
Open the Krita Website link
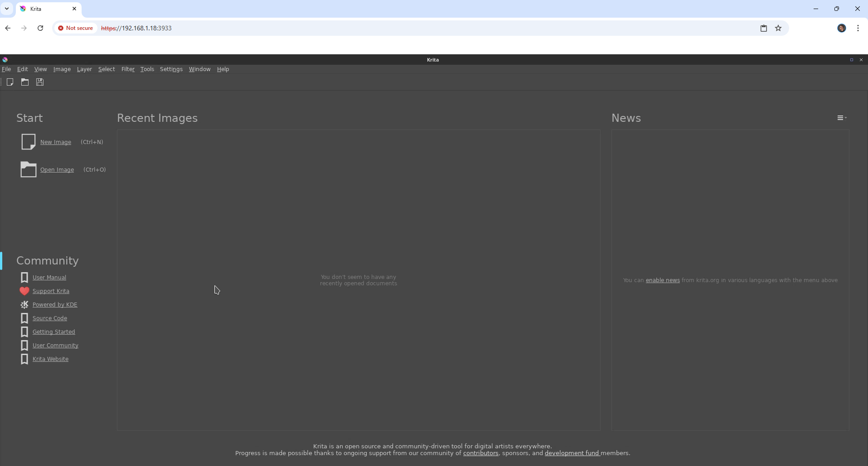(50, 359)
